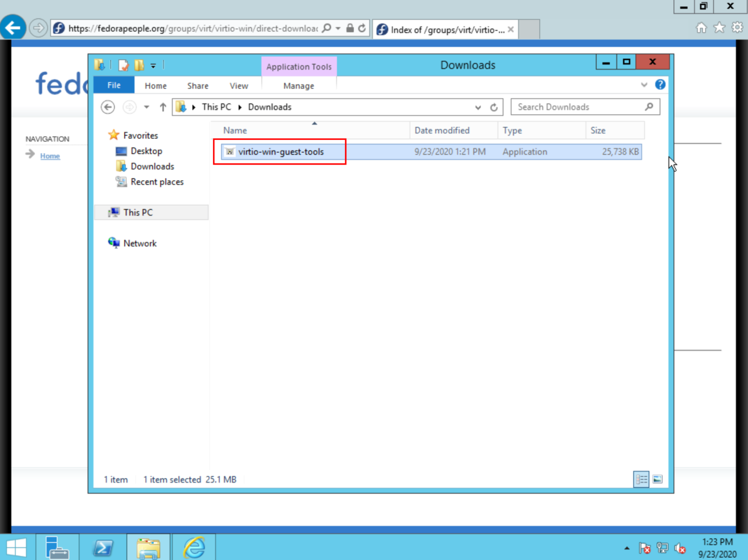Image resolution: width=748 pixels, height=560 pixels.
Task: Switch to details view layout
Action: [x=641, y=479]
